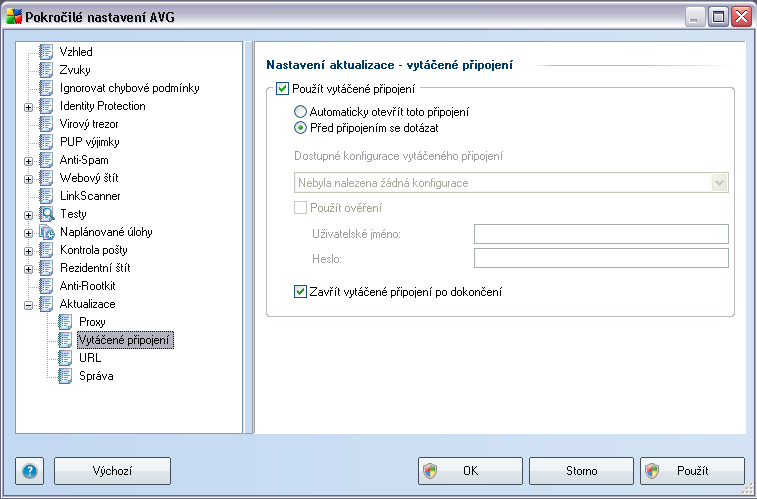The height and width of the screenshot is (499, 757).
Task: Toggle Zavřít vytáčené připojení po dokončení
Action: [x=300, y=292]
